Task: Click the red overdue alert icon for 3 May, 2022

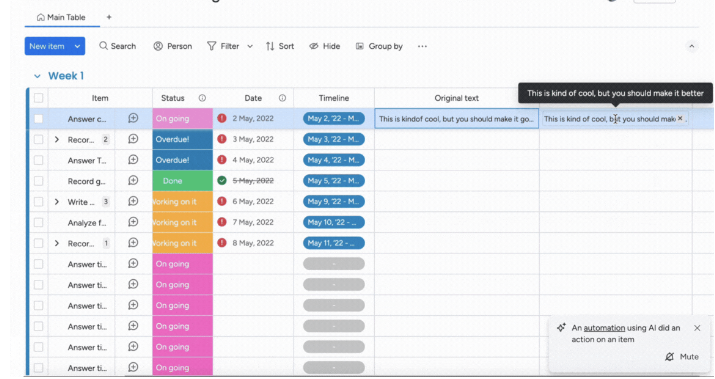Action: (x=222, y=139)
